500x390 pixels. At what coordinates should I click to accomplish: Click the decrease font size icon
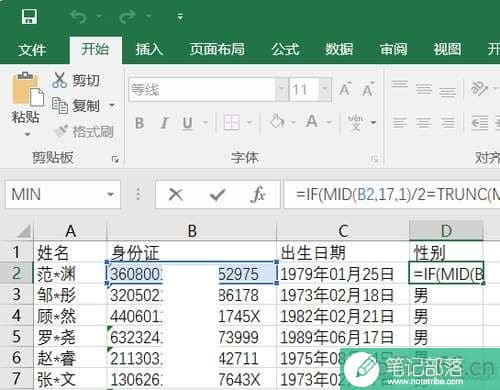click(368, 89)
